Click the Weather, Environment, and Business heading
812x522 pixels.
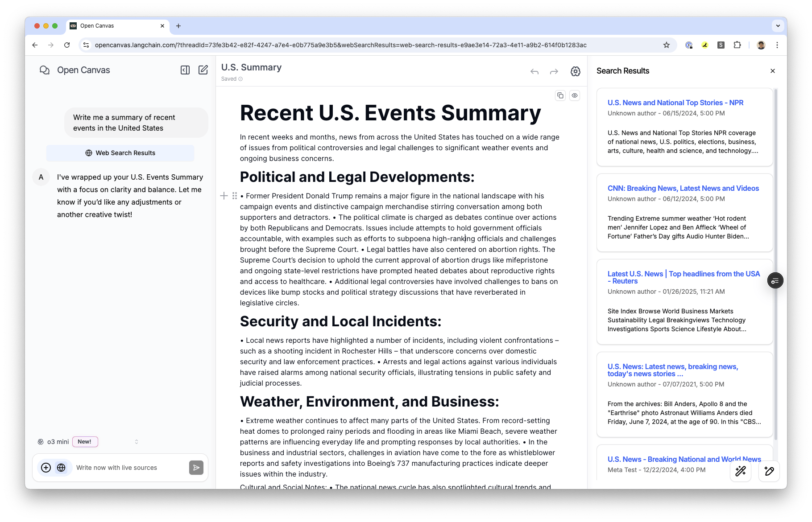[x=369, y=402]
